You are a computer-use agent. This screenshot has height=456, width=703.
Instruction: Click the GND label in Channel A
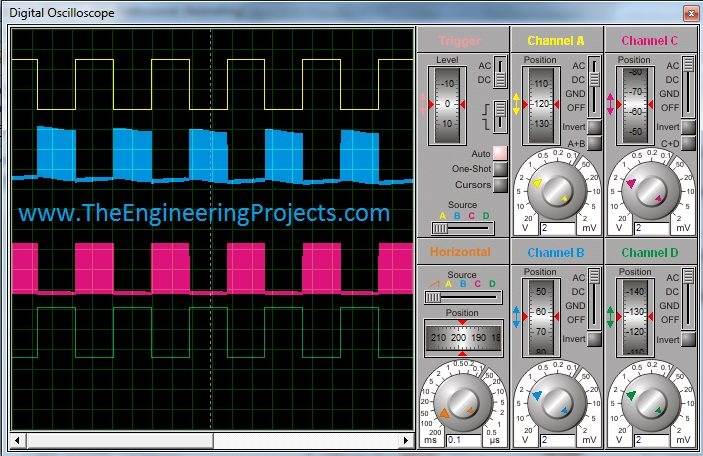(575, 94)
